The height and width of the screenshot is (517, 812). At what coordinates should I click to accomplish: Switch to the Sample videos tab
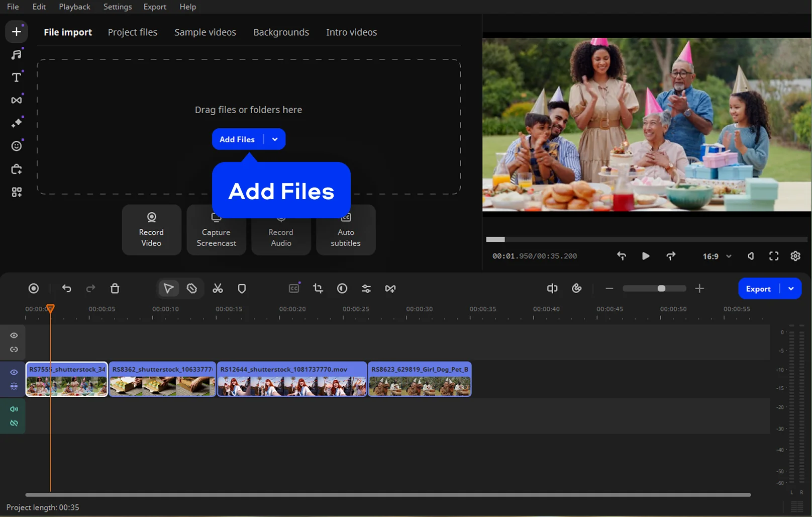[x=205, y=32]
